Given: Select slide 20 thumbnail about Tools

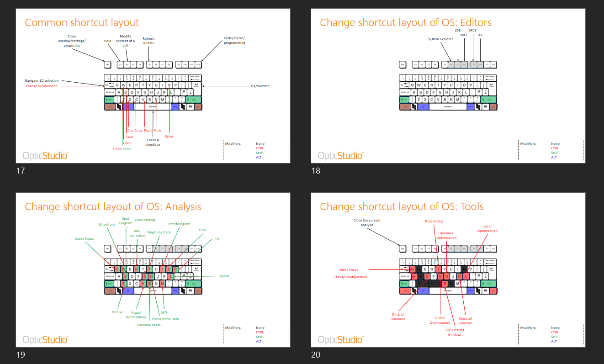Looking at the screenshot, I should [448, 270].
